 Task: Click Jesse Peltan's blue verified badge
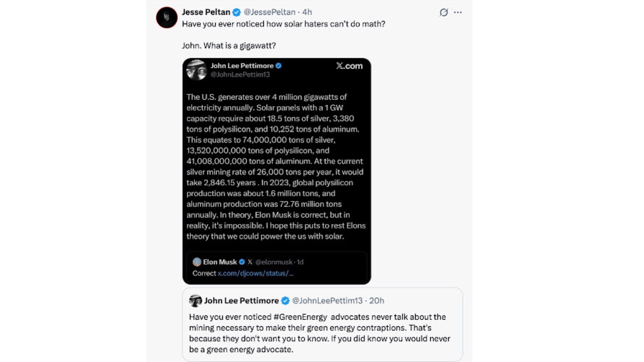[236, 12]
